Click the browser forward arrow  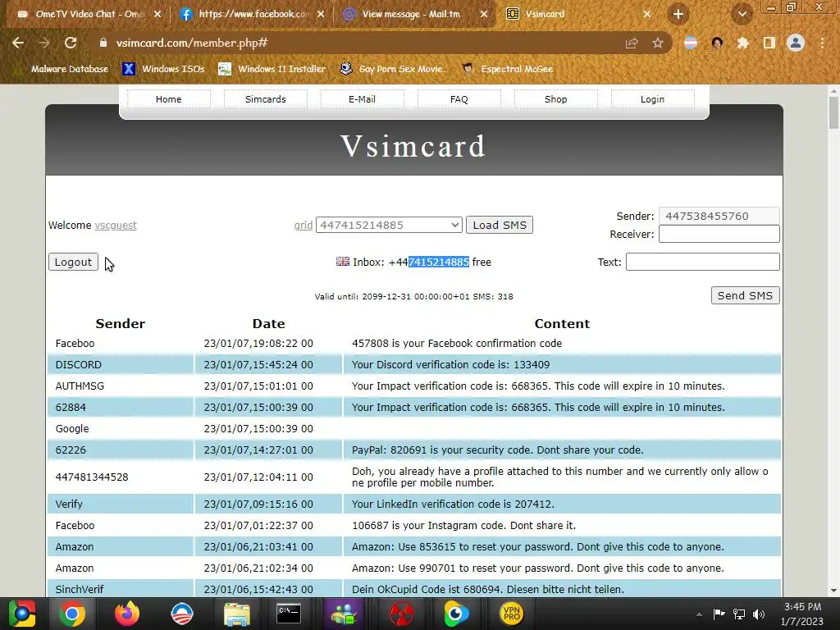44,43
